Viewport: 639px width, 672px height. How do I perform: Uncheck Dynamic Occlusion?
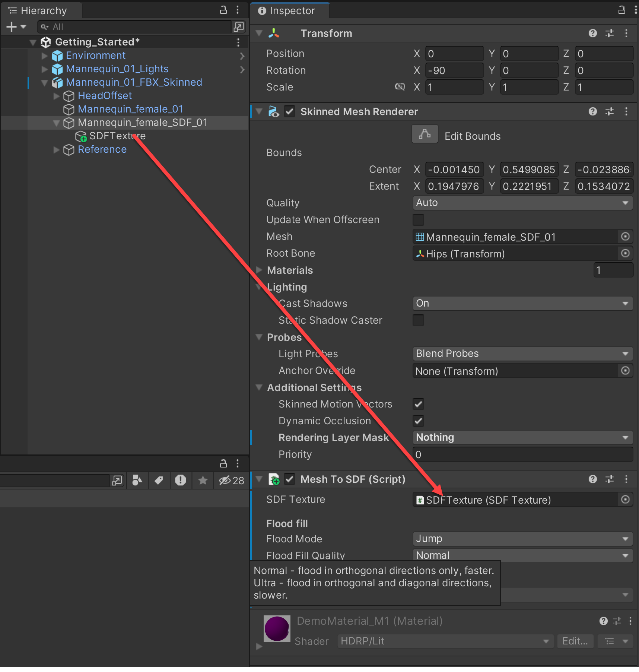[x=418, y=421]
